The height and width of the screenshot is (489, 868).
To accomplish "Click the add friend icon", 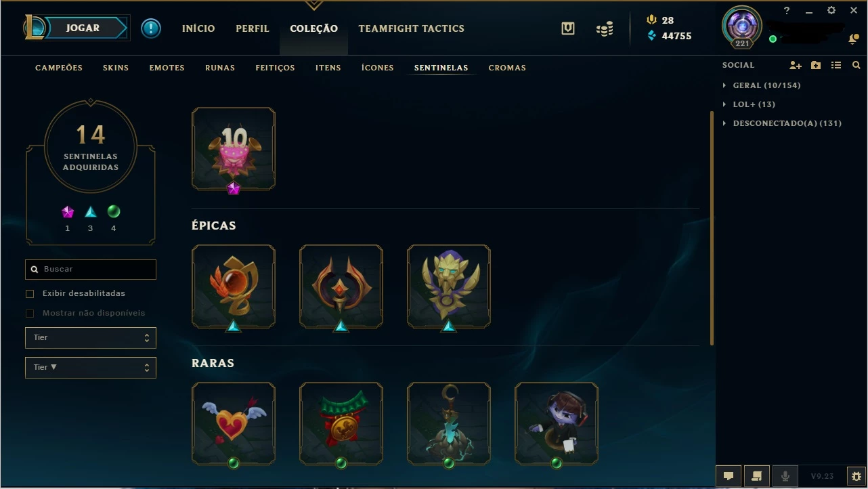I will click(x=796, y=65).
